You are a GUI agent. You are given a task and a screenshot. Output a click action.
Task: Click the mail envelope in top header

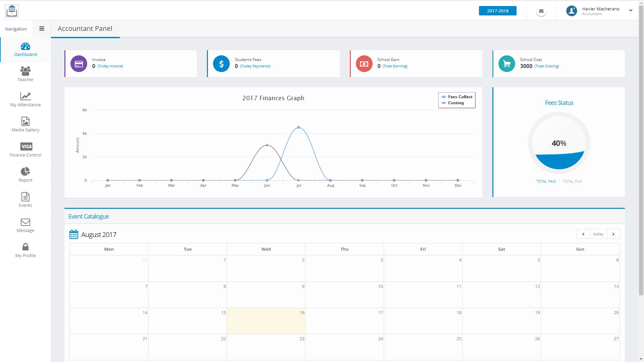(x=541, y=11)
